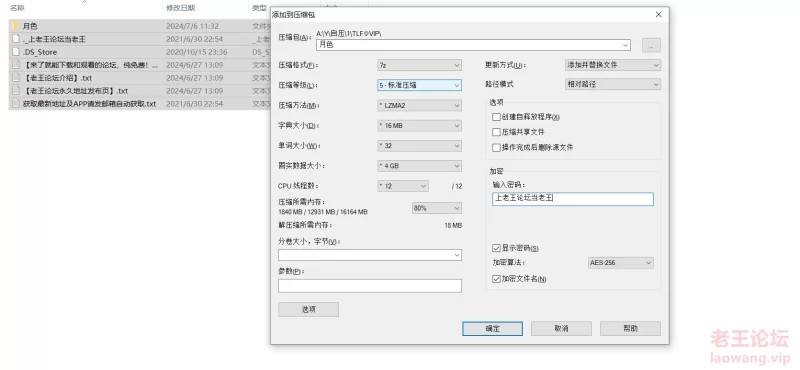
Task: Click the 2024/7/6 11:32 date cell
Action: pyautogui.click(x=192, y=26)
